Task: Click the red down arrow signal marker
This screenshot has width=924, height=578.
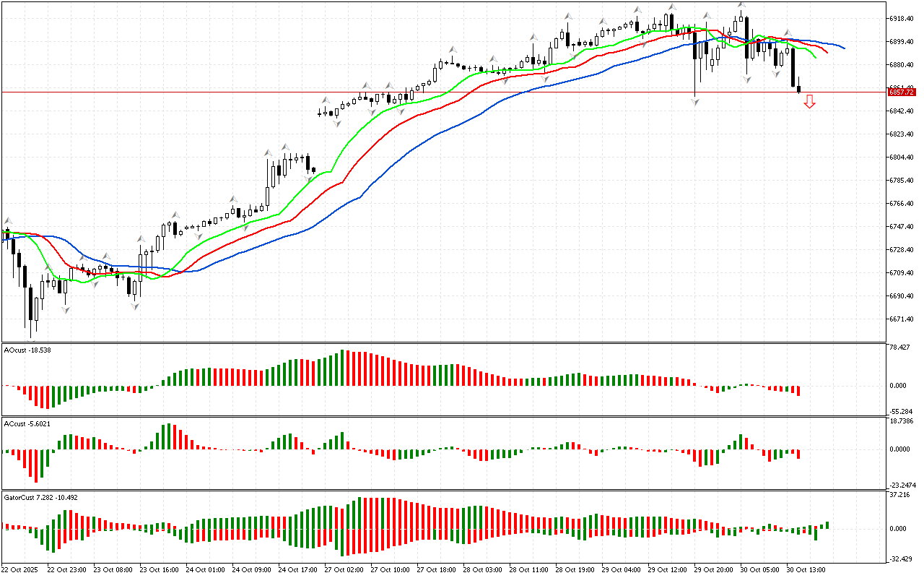Action: pos(809,102)
